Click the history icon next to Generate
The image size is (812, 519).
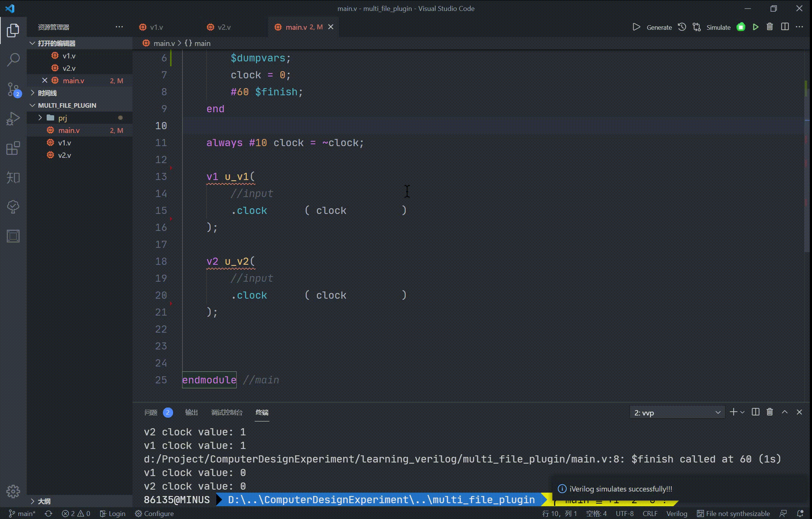tap(682, 27)
